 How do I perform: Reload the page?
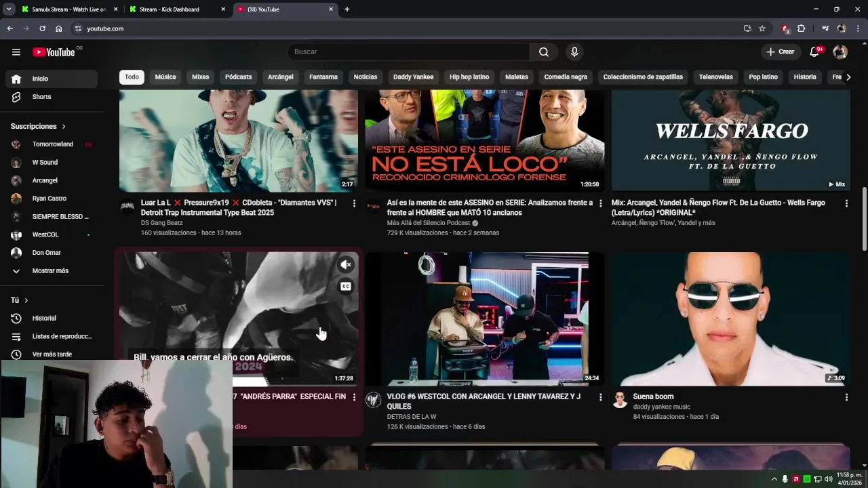coord(42,28)
